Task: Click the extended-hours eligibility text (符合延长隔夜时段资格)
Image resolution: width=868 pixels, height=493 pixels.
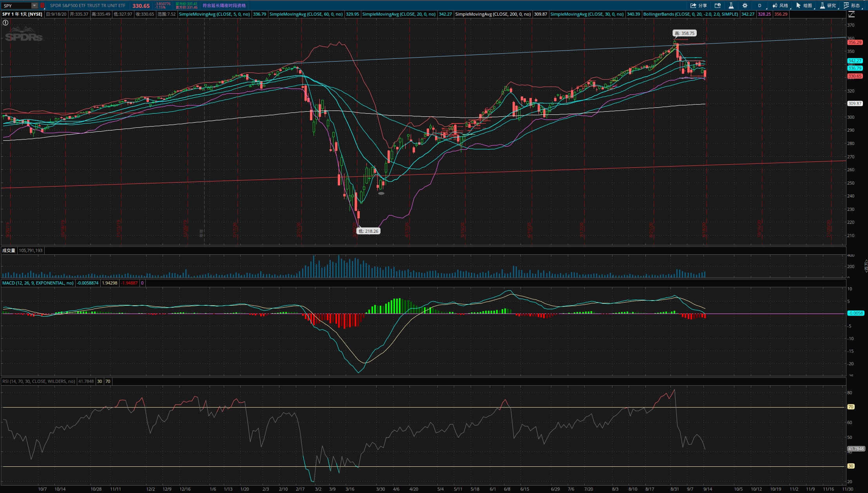Action: point(224,5)
